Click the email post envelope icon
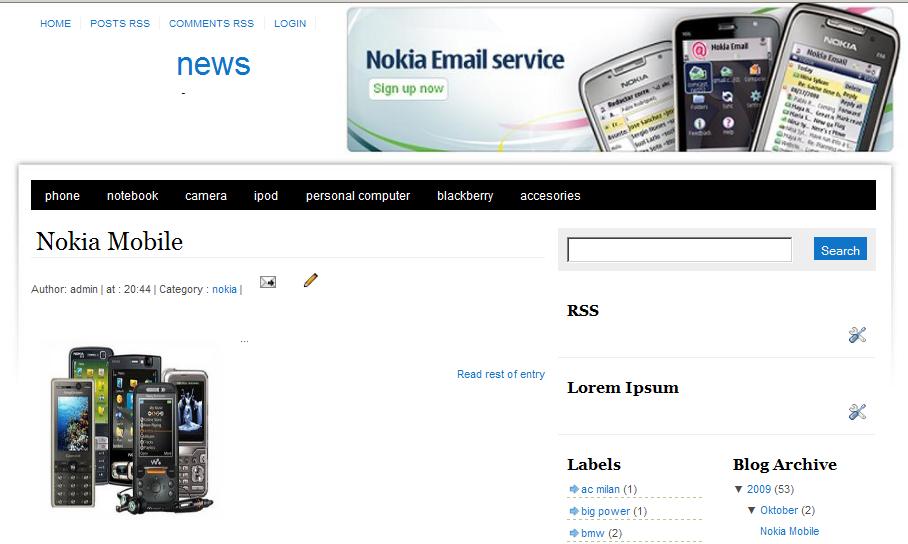This screenshot has width=908, height=544. pos(268,282)
